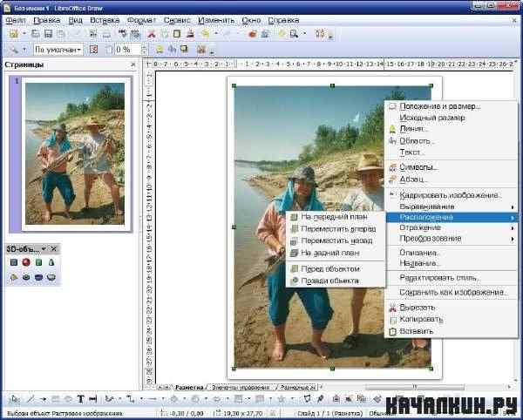Screen dimensions: 523x420
Task: Open the New document dropdown arrow
Action: (x=24, y=34)
